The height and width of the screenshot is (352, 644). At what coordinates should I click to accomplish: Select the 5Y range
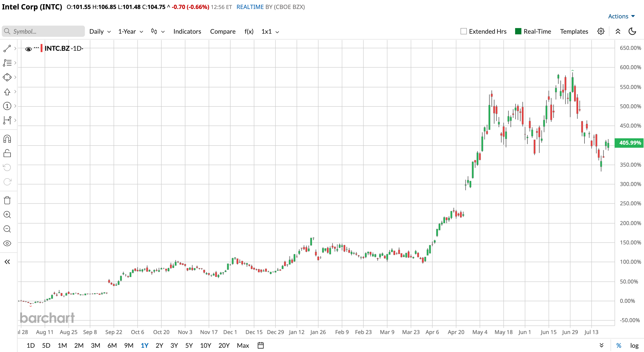tap(189, 345)
